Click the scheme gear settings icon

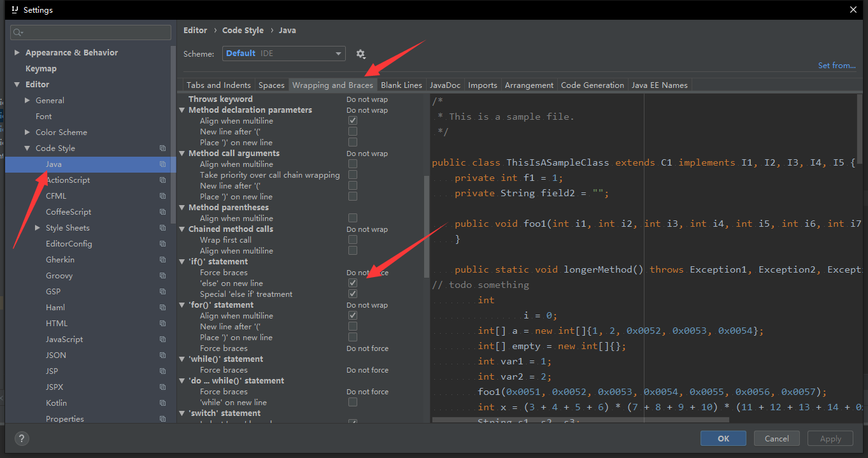[360, 54]
